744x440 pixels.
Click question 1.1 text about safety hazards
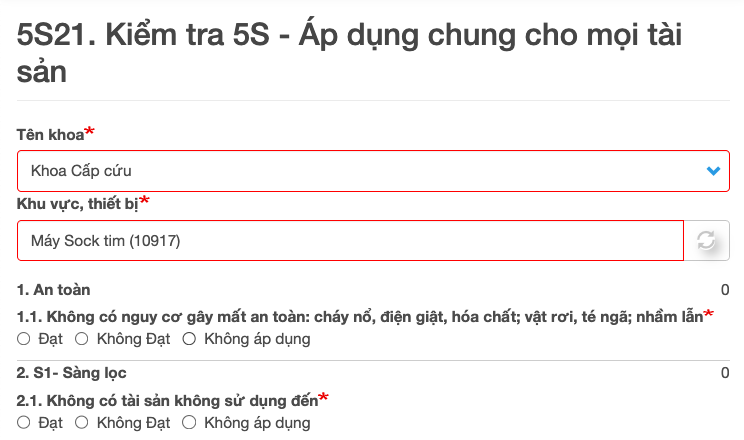[360, 316]
